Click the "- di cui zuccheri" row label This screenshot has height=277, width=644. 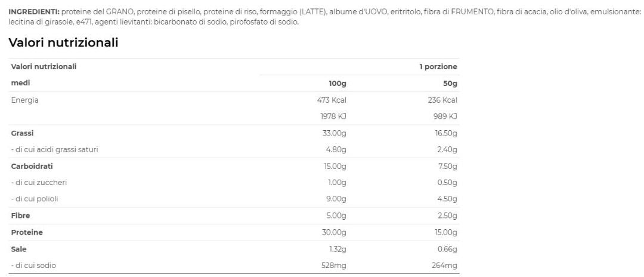tap(39, 183)
